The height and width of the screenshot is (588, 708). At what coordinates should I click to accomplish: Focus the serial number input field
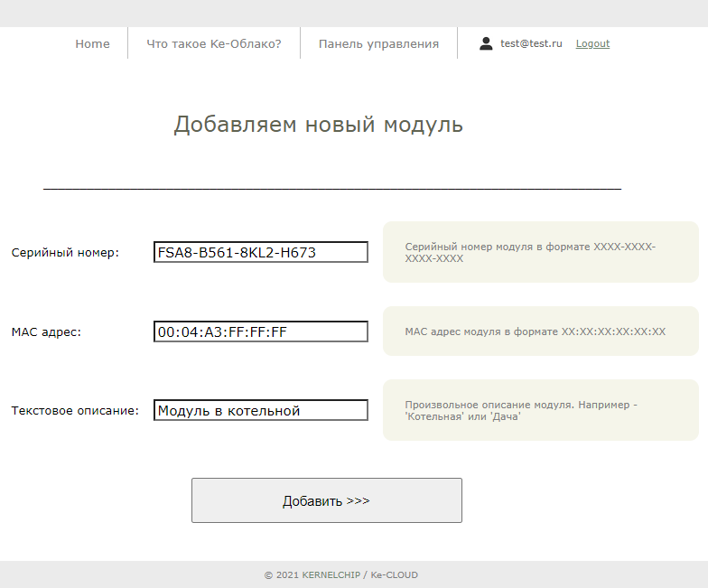[261, 253]
